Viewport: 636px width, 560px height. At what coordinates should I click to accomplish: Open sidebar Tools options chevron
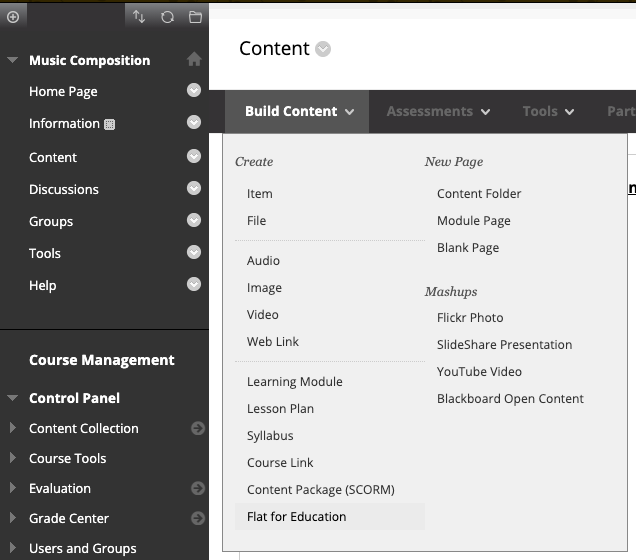(194, 252)
